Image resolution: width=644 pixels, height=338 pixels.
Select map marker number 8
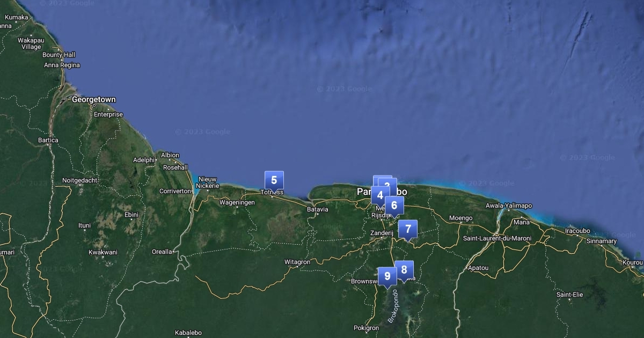(x=404, y=270)
